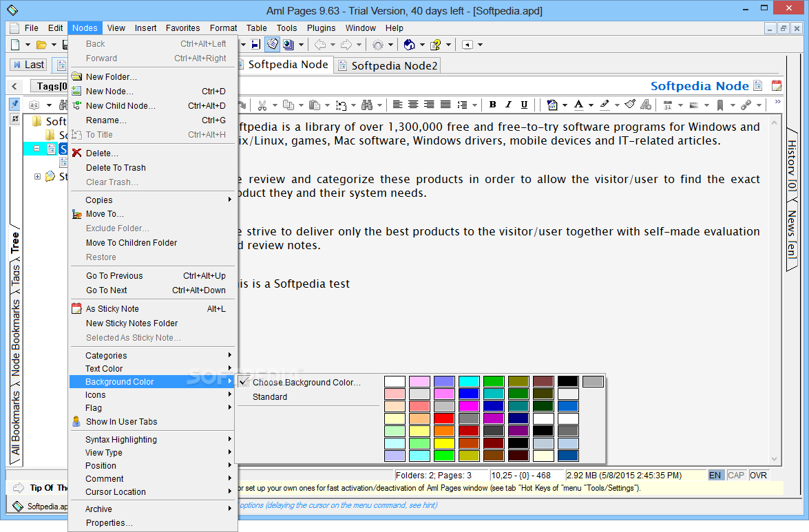This screenshot has width=809, height=532.
Task: Open the vertical History side tab
Action: tap(792, 165)
